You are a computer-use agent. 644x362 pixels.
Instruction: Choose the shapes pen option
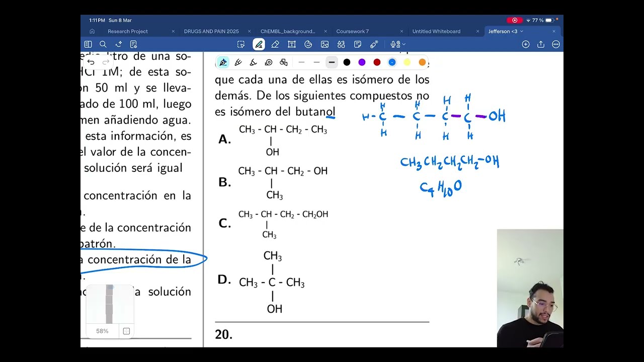pos(284,62)
